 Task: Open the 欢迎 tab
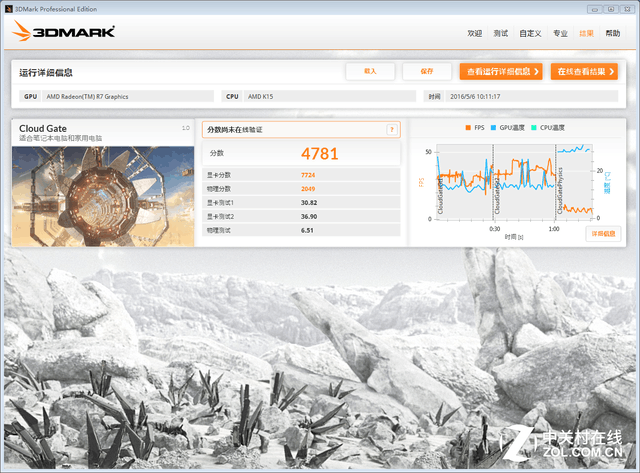(474, 33)
